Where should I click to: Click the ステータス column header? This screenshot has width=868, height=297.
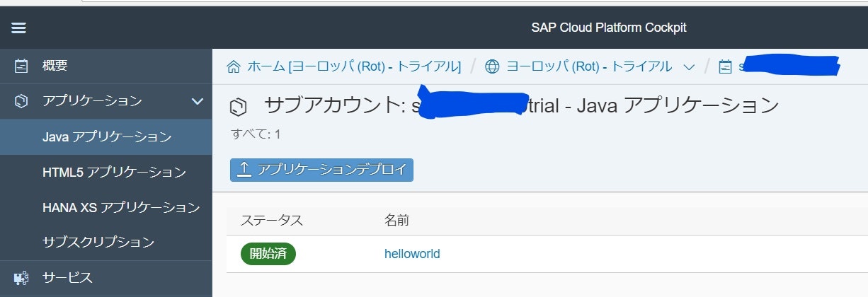272,221
